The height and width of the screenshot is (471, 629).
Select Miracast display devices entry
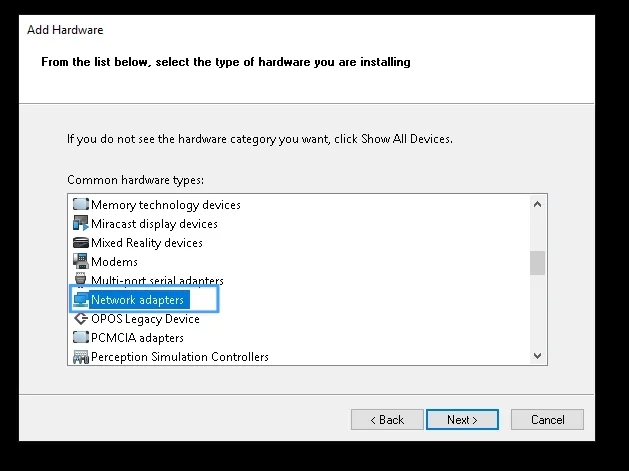(x=154, y=224)
